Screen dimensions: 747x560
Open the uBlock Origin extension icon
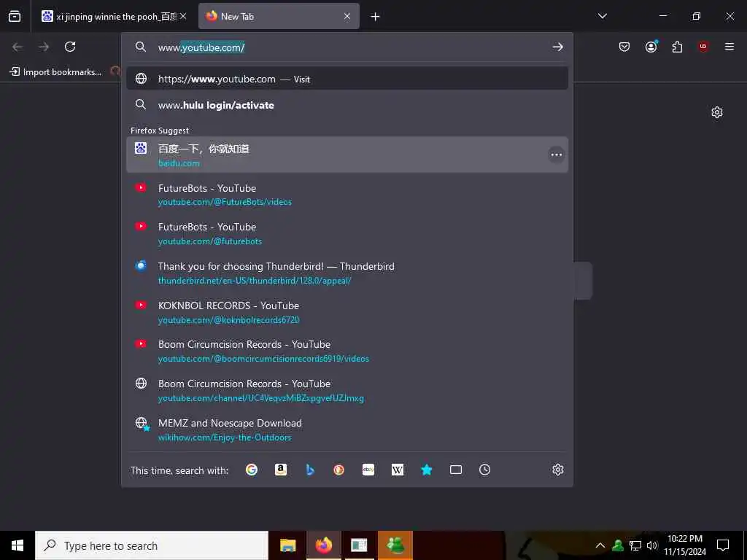click(703, 47)
